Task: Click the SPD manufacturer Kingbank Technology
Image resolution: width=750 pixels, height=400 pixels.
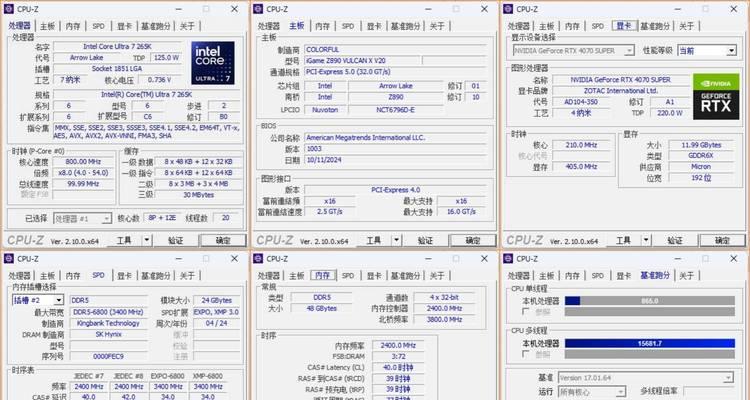Action: click(x=109, y=323)
